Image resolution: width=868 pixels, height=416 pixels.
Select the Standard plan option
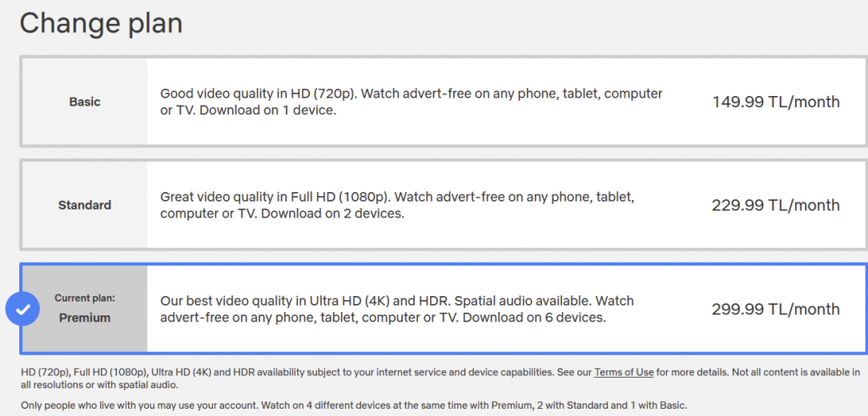tap(444, 205)
